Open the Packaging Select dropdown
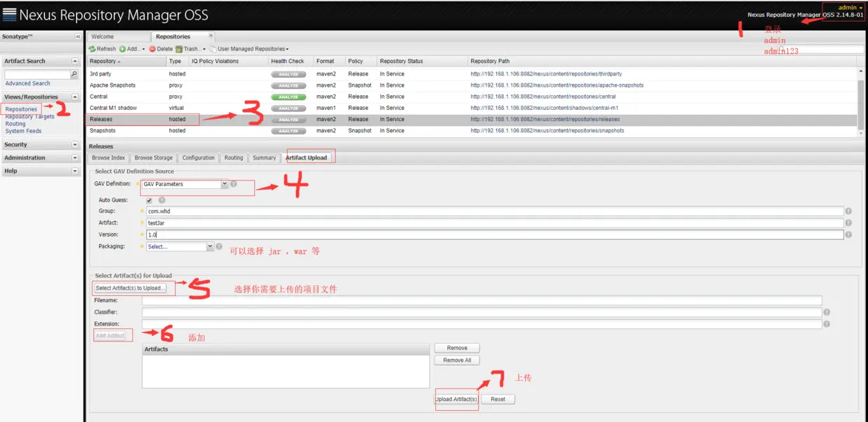 coord(210,246)
